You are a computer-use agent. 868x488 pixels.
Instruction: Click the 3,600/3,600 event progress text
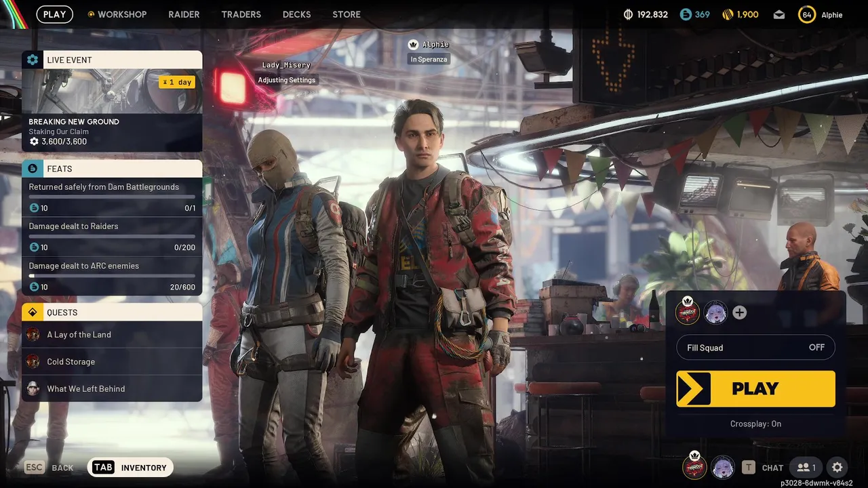pos(64,142)
